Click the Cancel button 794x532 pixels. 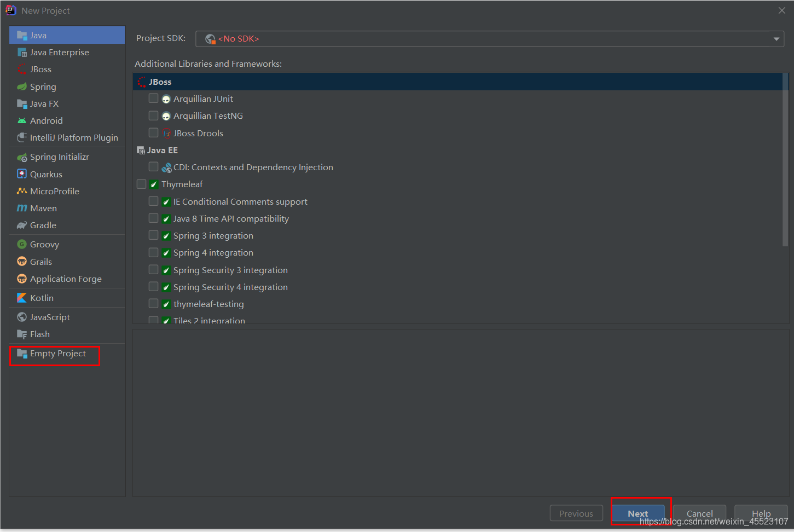[700, 513]
